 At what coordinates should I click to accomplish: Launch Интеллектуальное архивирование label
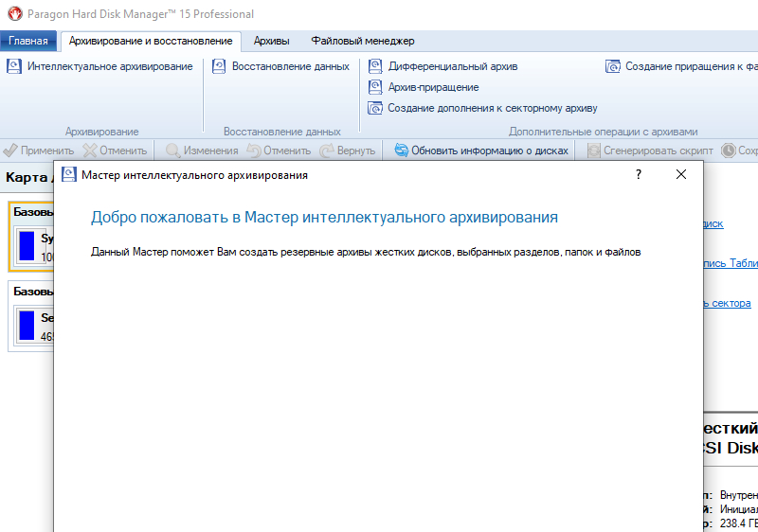(x=110, y=66)
